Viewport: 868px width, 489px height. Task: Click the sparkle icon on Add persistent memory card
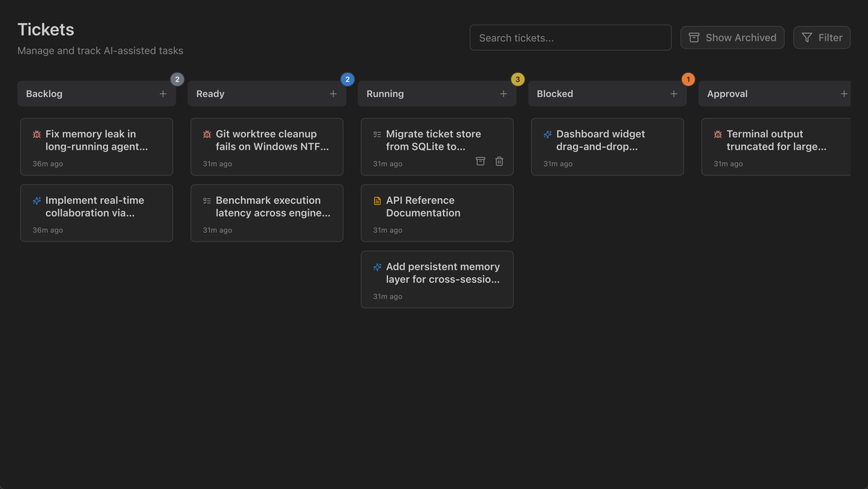tap(376, 266)
